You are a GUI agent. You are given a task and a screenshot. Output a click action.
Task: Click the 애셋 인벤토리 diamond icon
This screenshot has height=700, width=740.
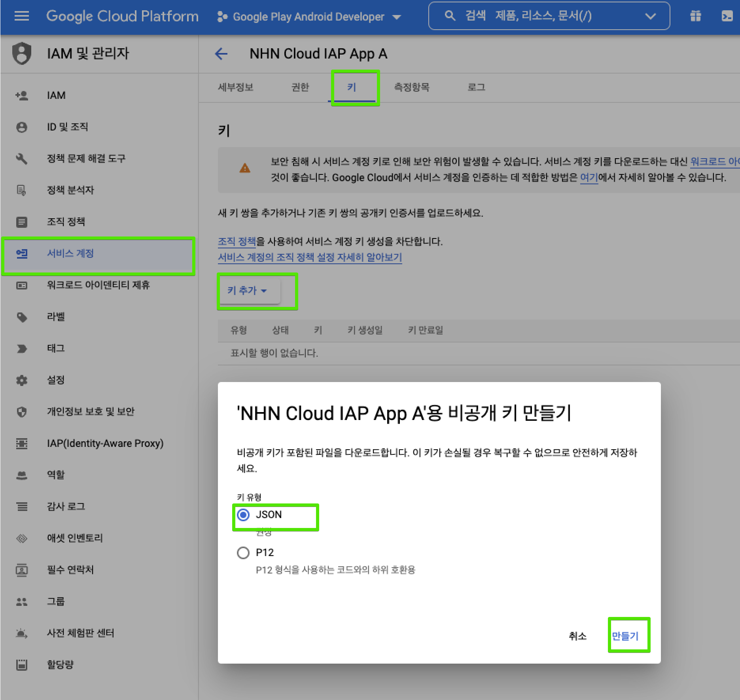[22, 538]
